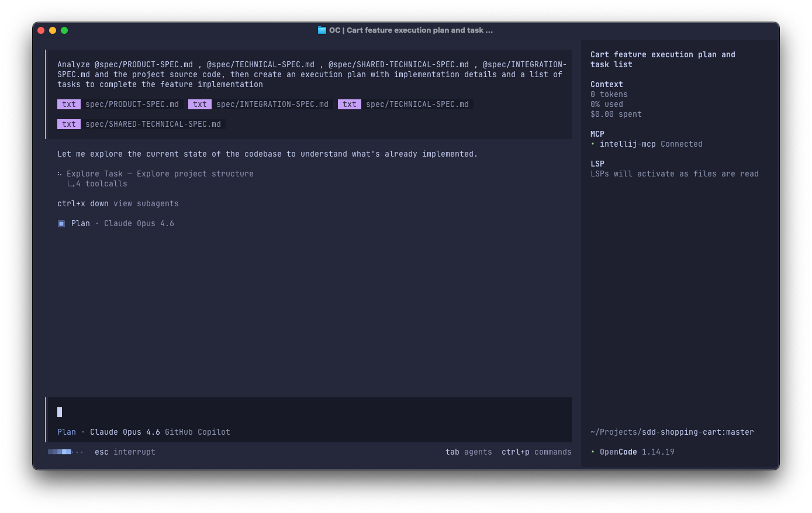Image resolution: width=812 pixels, height=513 pixels.
Task: Click the Plan agent square icon
Action: click(61, 224)
